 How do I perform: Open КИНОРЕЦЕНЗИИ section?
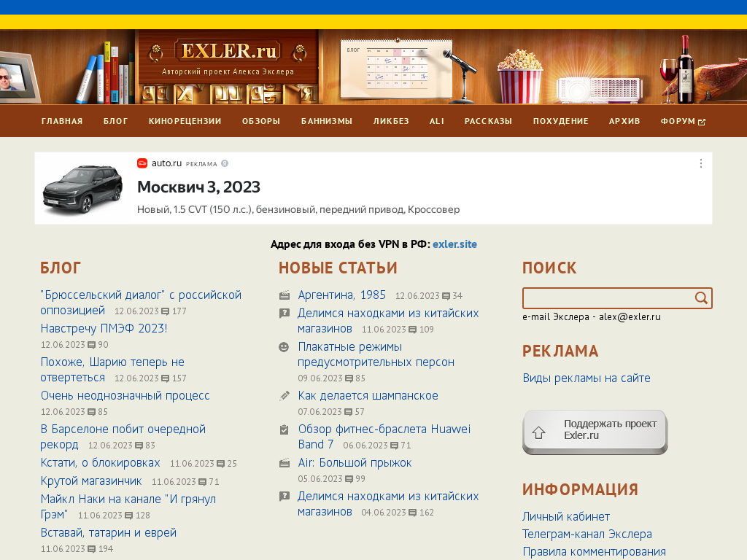(x=185, y=121)
